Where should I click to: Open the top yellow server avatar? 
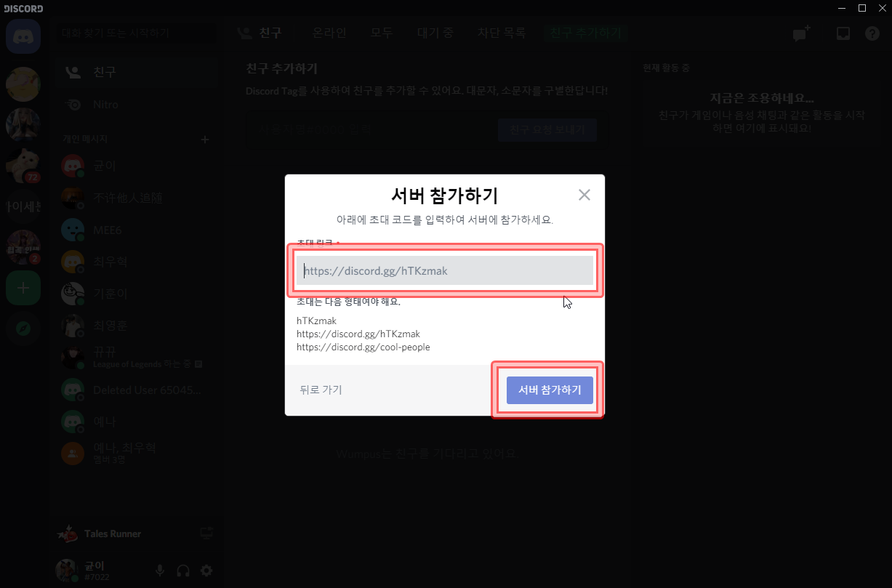[23, 84]
